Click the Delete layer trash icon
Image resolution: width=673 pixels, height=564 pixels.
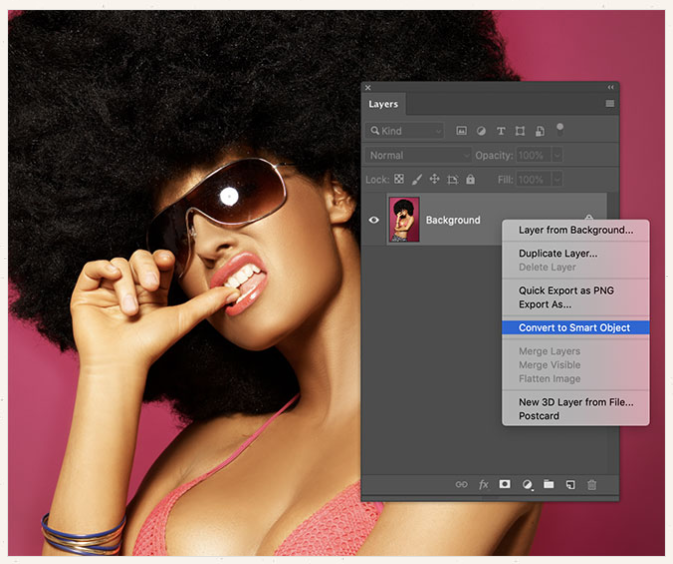pos(592,485)
